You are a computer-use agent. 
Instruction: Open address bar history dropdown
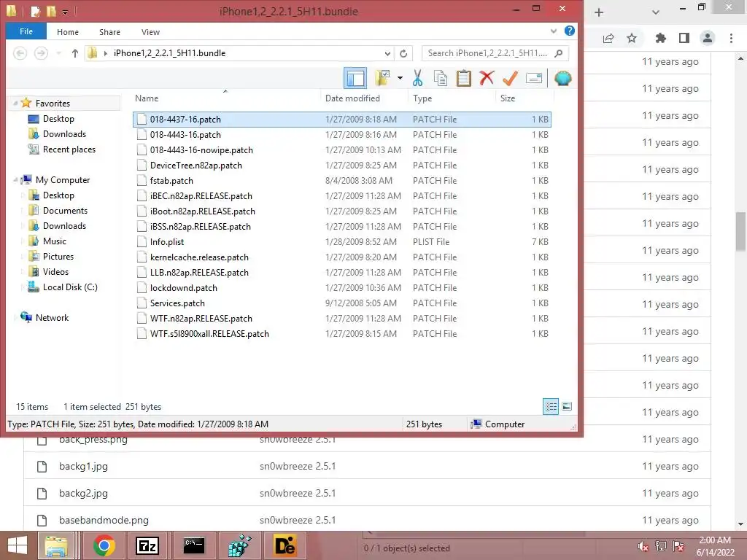click(x=387, y=53)
